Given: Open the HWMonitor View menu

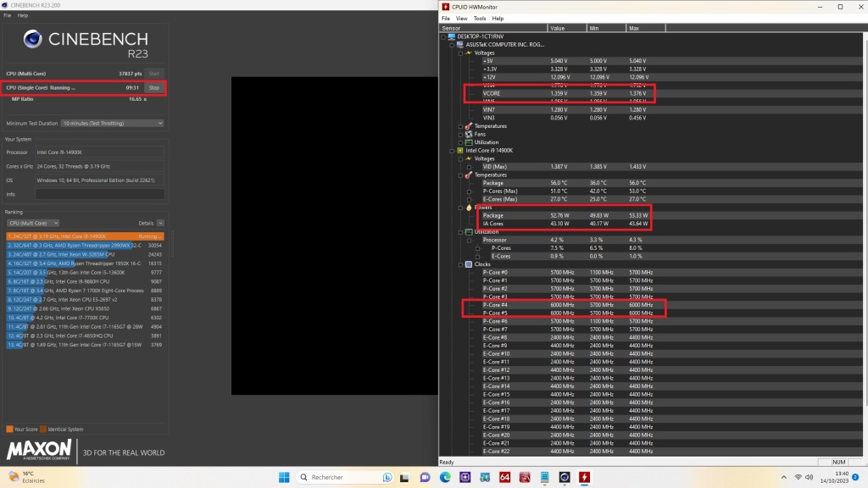Looking at the screenshot, I should pos(462,19).
